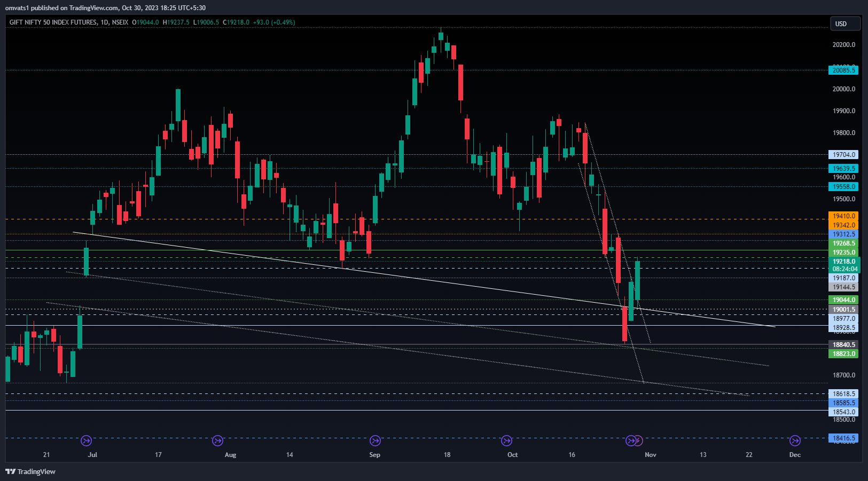Viewport: 868px width, 481px height.
Task: Click the close value C19218.0
Action: [x=236, y=22]
